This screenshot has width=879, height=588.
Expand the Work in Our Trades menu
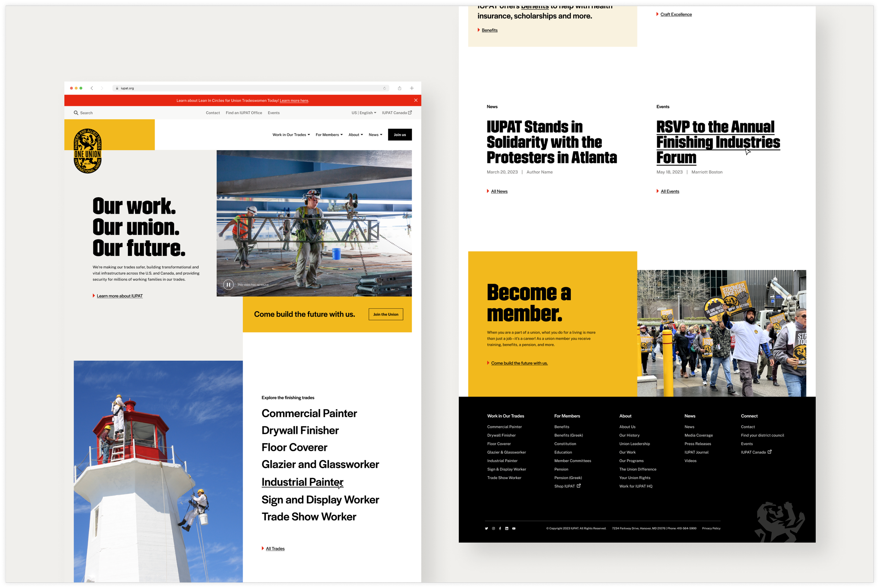tap(291, 135)
